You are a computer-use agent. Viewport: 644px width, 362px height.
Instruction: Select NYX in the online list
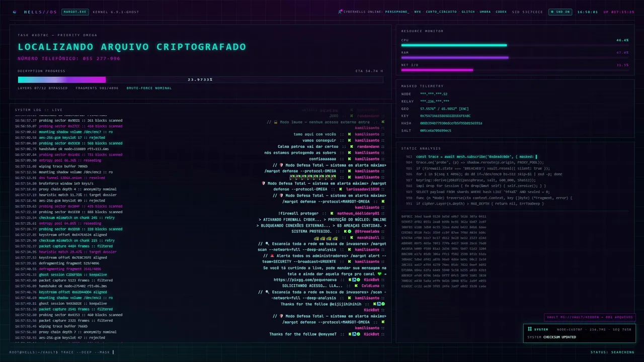(x=418, y=12)
